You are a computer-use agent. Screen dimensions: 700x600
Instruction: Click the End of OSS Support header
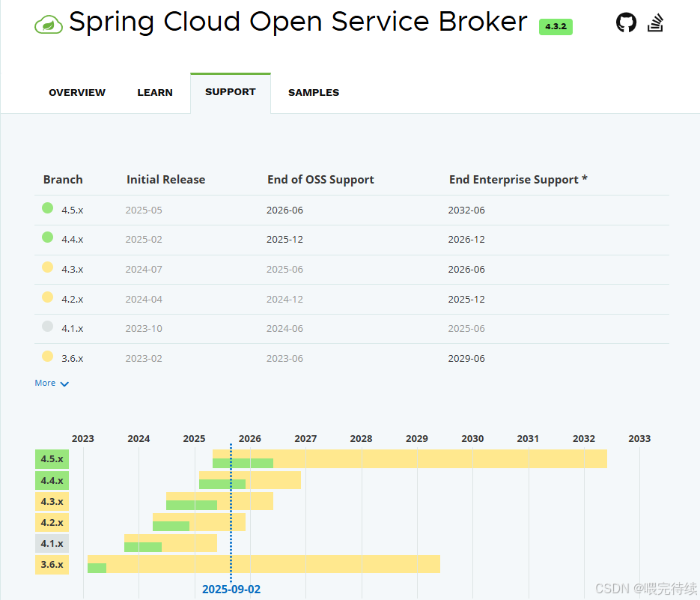320,180
